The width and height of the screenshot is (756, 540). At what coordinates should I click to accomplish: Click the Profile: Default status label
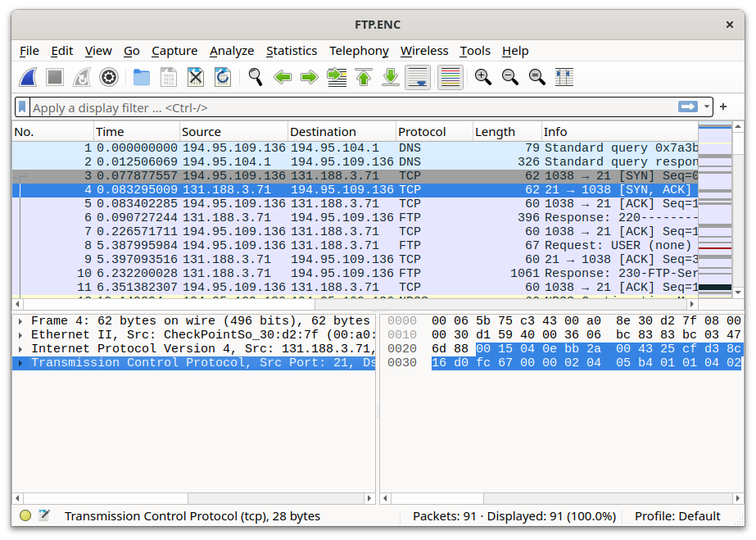(x=677, y=516)
